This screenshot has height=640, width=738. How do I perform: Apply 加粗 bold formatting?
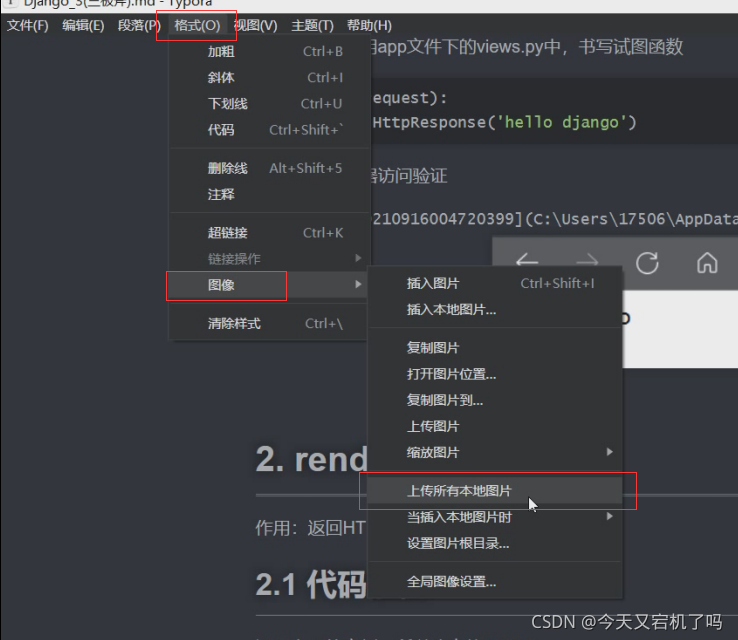point(221,51)
